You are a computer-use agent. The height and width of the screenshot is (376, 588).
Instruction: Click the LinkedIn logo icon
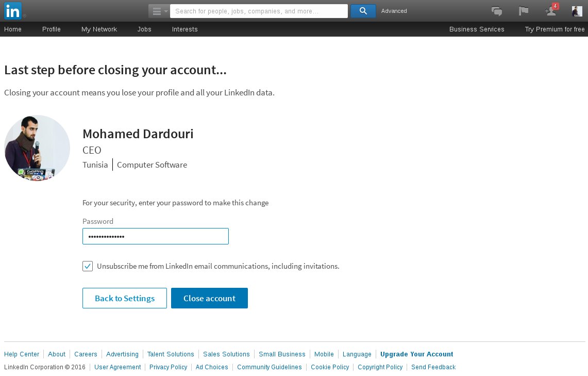(x=13, y=10)
